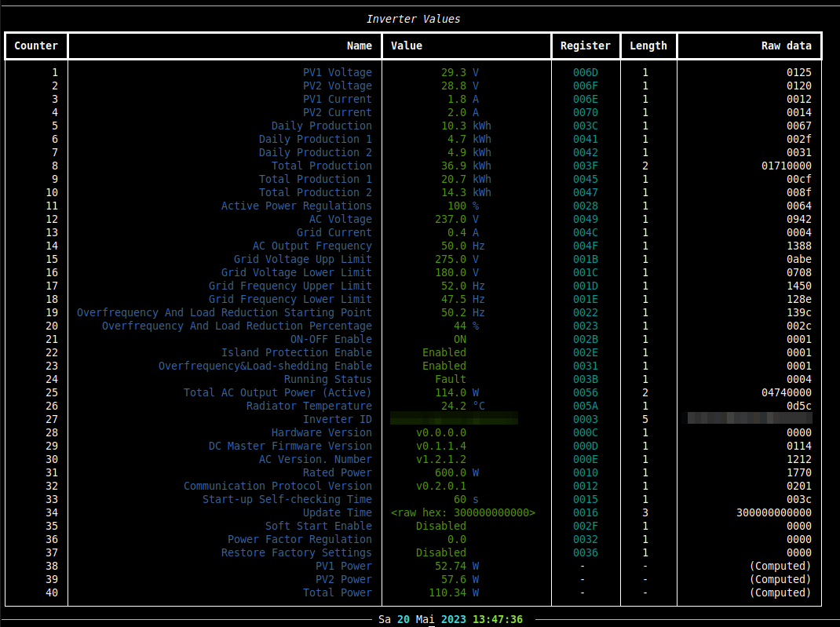Image resolution: width=840 pixels, height=627 pixels.
Task: Click the Running Status Fault value
Action: [x=450, y=379]
